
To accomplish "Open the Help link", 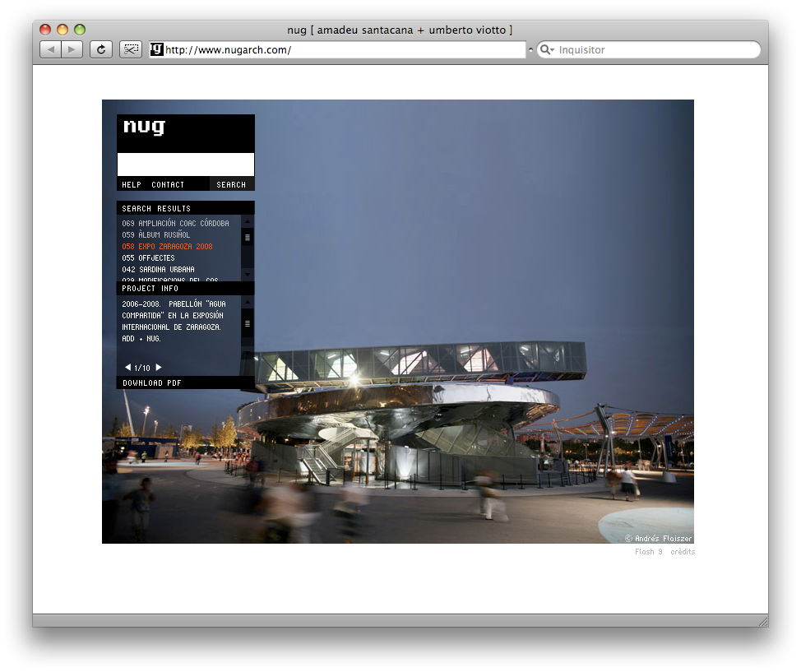I will pos(132,184).
